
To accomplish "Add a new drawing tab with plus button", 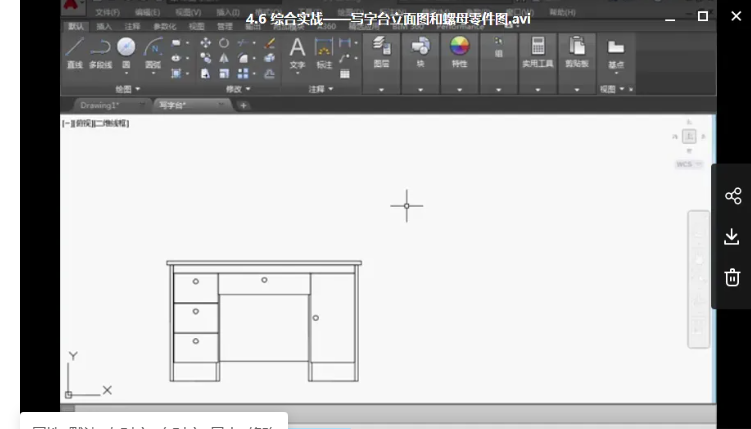I will [x=243, y=105].
